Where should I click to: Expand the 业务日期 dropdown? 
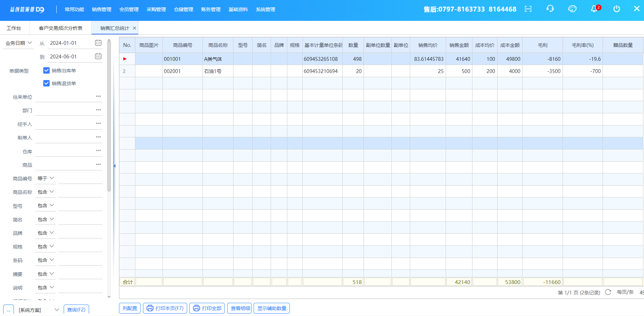pyautogui.click(x=19, y=43)
